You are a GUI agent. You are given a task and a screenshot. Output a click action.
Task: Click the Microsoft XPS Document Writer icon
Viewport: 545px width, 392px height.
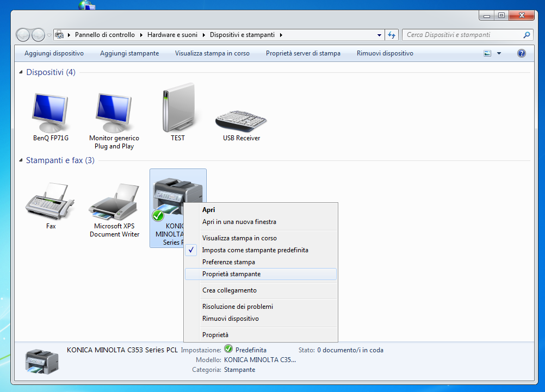click(x=115, y=202)
